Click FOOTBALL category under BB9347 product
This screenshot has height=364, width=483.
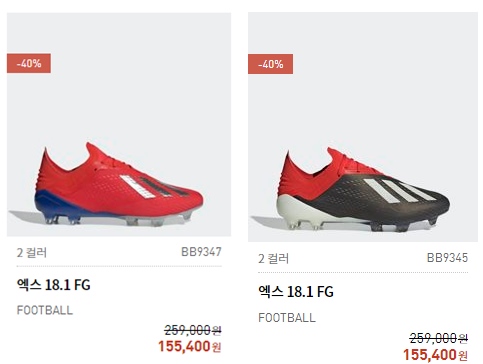(45, 310)
